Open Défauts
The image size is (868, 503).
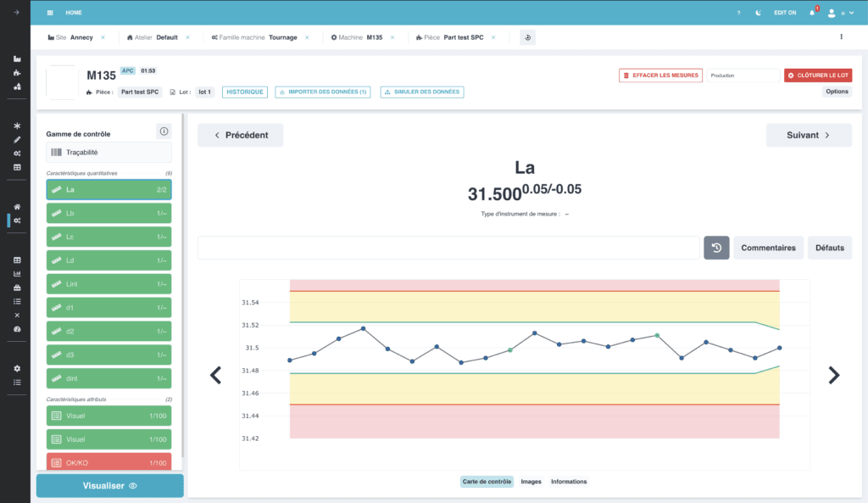tap(829, 248)
